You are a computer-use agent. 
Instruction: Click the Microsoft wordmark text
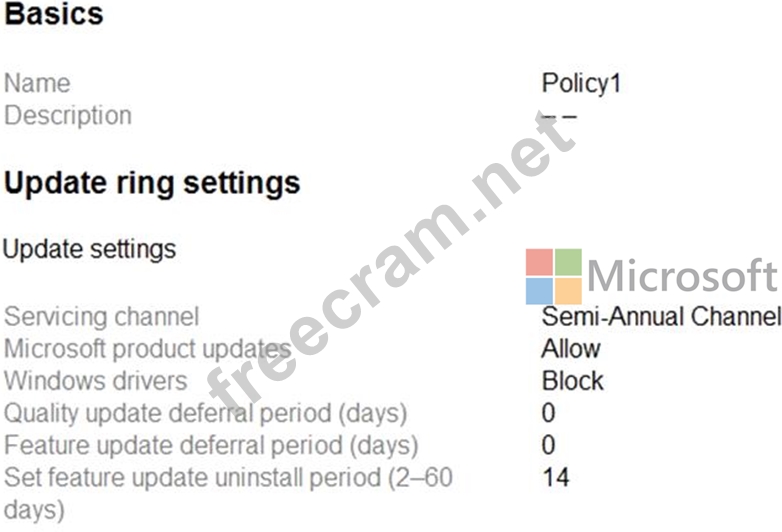(682, 275)
